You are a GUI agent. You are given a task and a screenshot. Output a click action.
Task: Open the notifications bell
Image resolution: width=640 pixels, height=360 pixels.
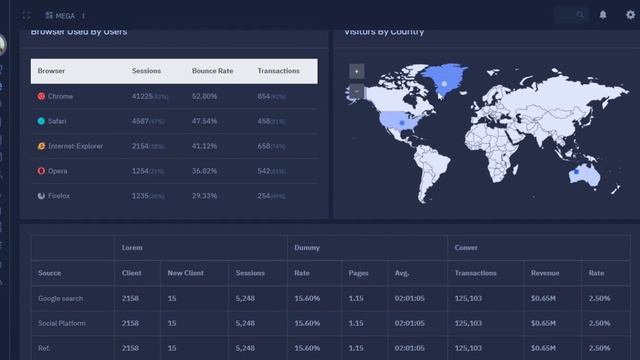[x=603, y=15]
